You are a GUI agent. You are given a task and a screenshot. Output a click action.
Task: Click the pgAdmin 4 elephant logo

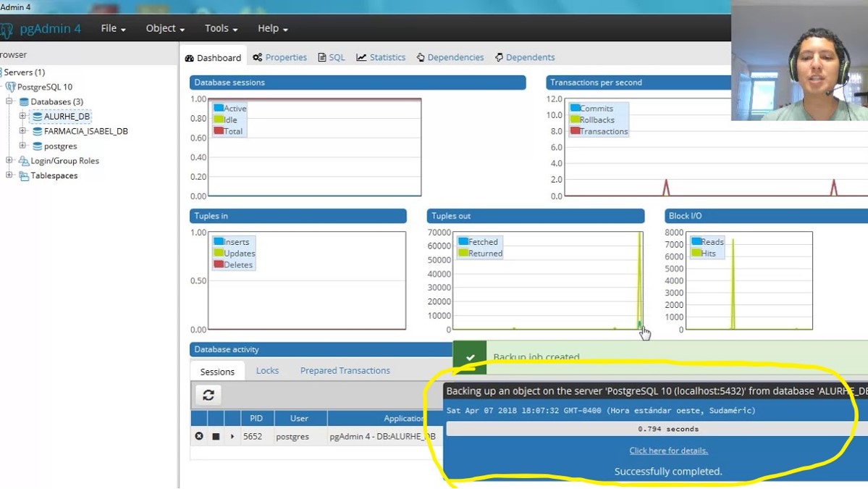pos(7,30)
